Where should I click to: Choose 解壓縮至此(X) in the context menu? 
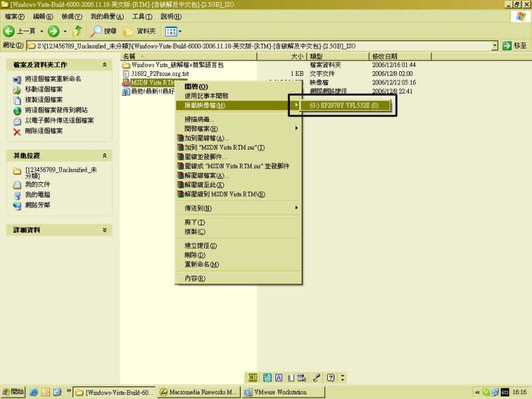tap(238, 185)
